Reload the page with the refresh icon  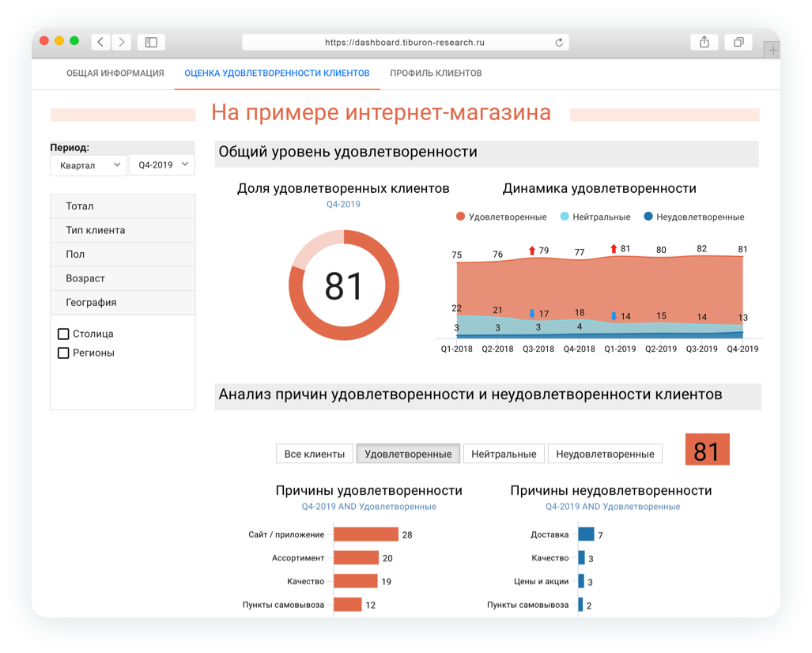pyautogui.click(x=559, y=43)
